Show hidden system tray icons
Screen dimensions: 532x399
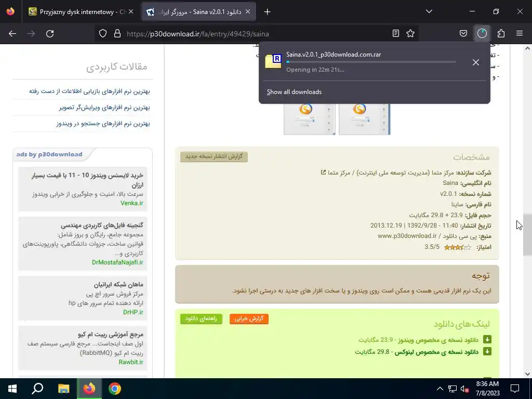pos(440,389)
